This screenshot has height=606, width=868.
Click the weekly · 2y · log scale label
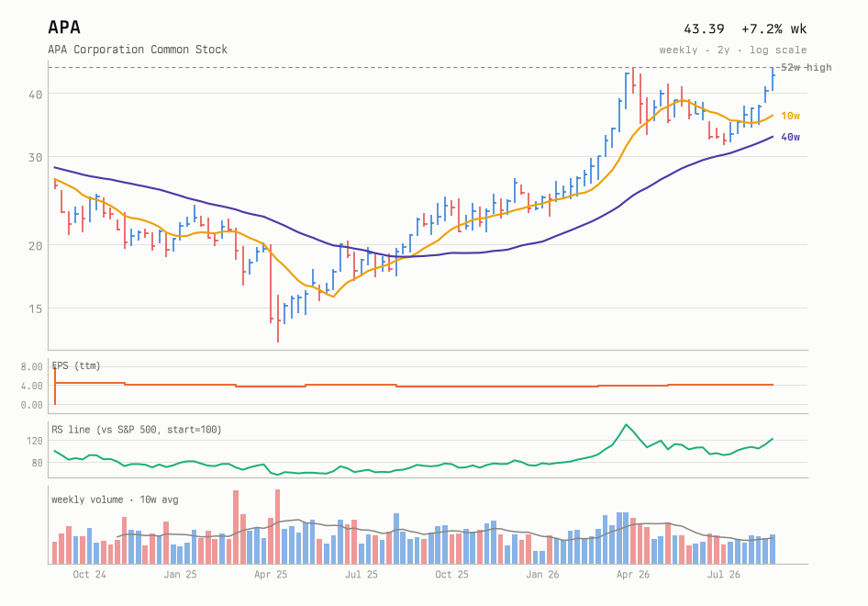click(733, 50)
